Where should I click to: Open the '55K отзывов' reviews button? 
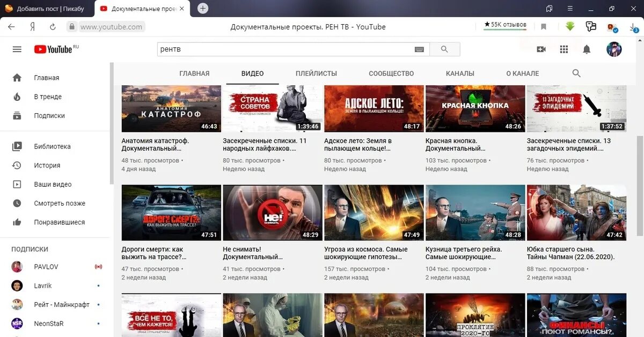(x=505, y=25)
